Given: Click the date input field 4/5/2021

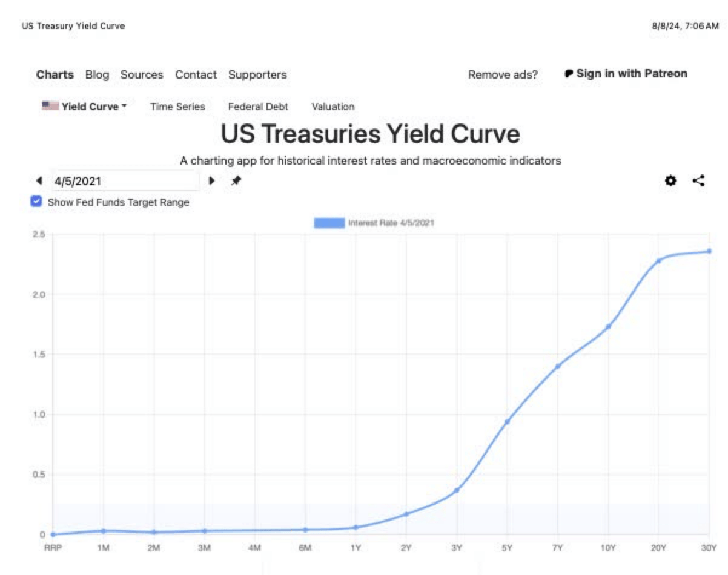Looking at the screenshot, I should tap(125, 180).
